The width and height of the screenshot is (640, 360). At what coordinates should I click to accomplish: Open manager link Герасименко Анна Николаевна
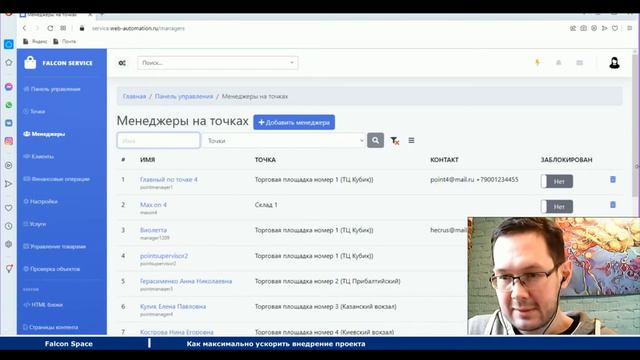[186, 281]
